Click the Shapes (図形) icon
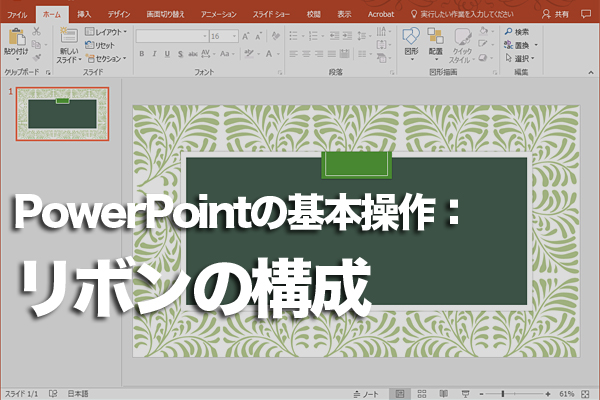This screenshot has height=400, width=600. pyautogui.click(x=411, y=36)
